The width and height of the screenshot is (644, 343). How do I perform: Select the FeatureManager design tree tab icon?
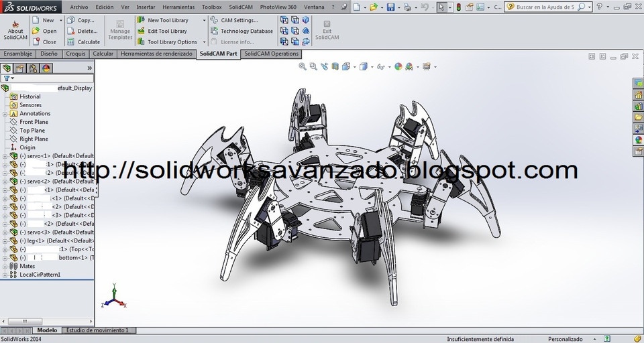[7, 68]
